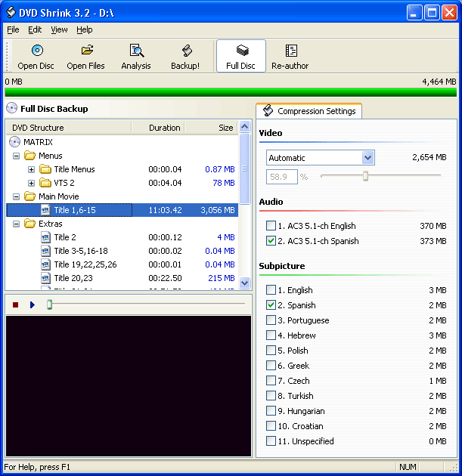Sort by the Duration column header
The height and width of the screenshot is (476, 462).
pos(158,128)
